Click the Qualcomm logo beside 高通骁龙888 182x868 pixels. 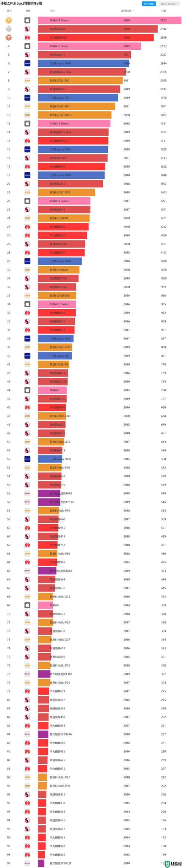[27, 29]
